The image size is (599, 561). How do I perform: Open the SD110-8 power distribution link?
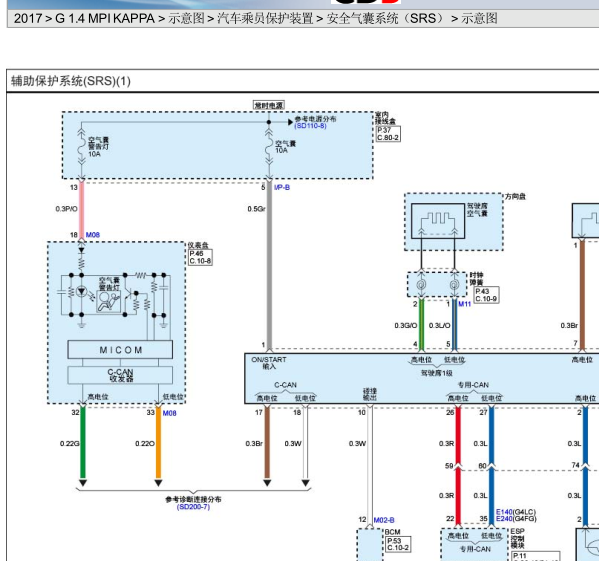(310, 126)
